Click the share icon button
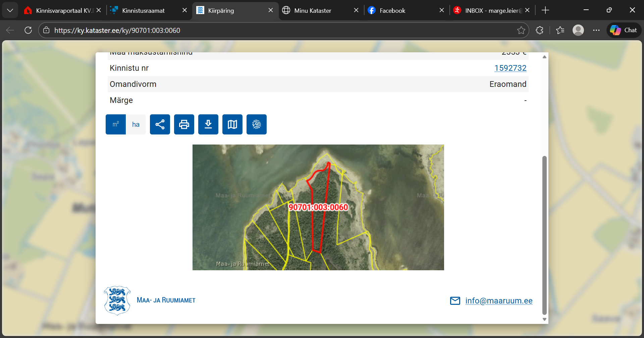 coord(160,124)
